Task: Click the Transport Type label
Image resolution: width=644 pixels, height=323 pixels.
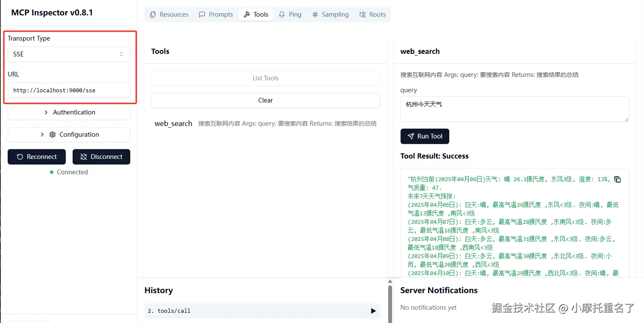Action: [x=29, y=38]
